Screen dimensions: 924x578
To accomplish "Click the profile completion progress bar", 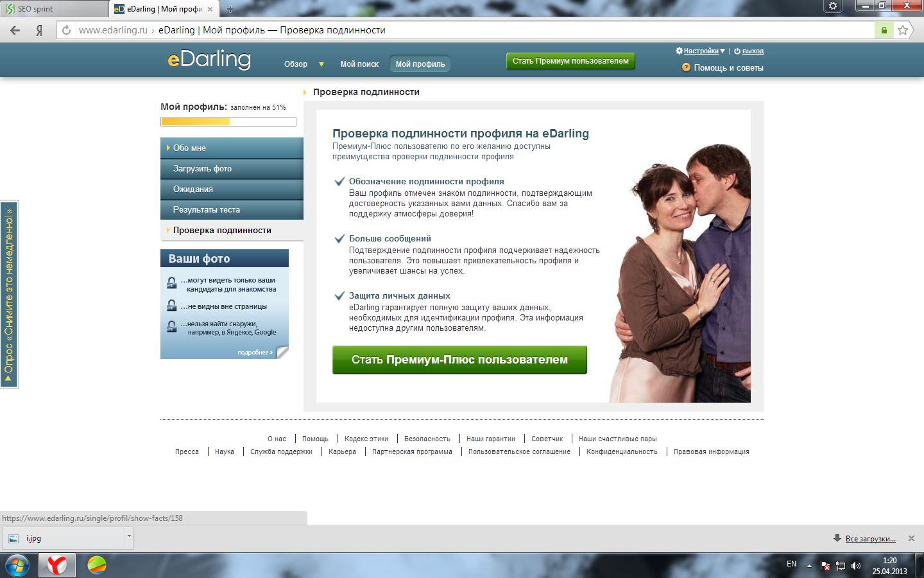I will click(x=228, y=121).
